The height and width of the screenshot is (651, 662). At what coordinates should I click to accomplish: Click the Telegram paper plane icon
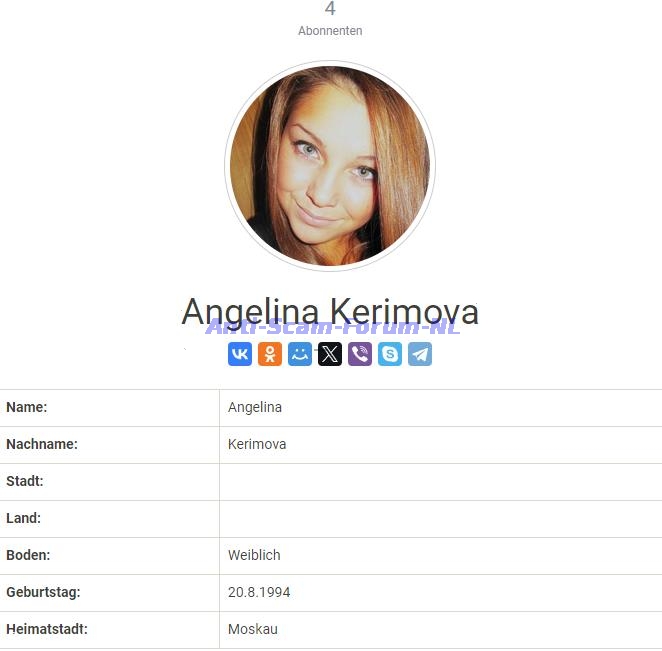tap(420, 354)
